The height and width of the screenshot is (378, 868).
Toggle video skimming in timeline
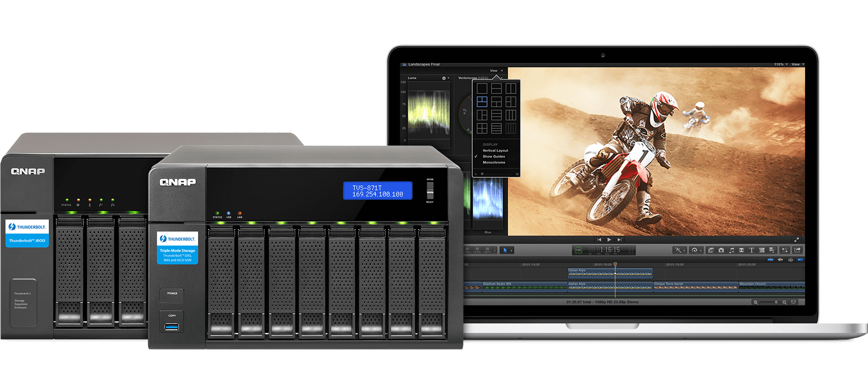(x=771, y=260)
